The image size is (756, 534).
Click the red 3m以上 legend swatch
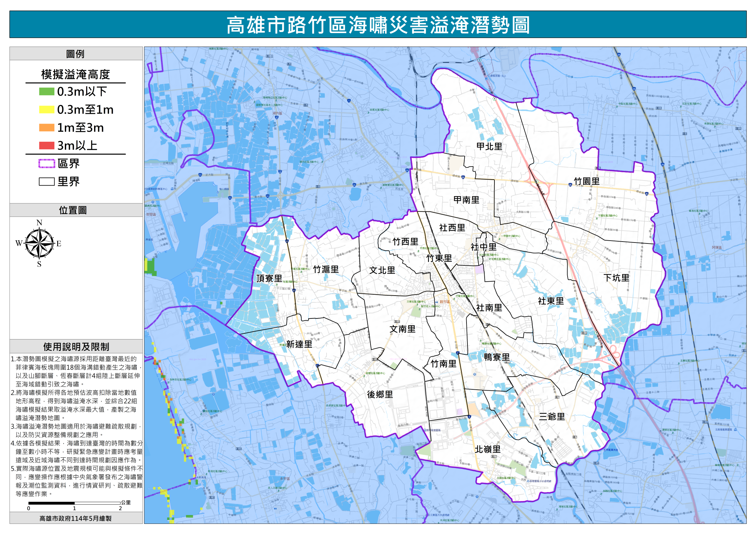[x=46, y=145]
